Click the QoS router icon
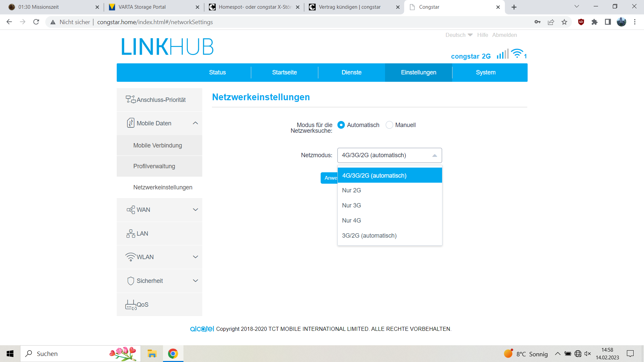644x362 pixels. tap(130, 304)
